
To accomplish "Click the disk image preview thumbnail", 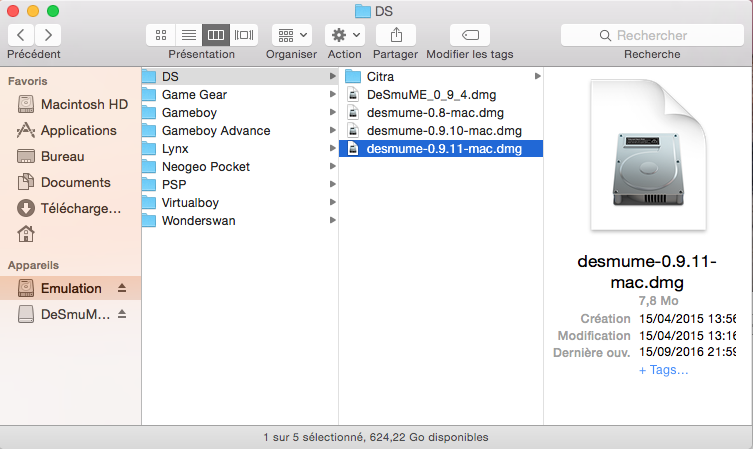I will [x=648, y=155].
